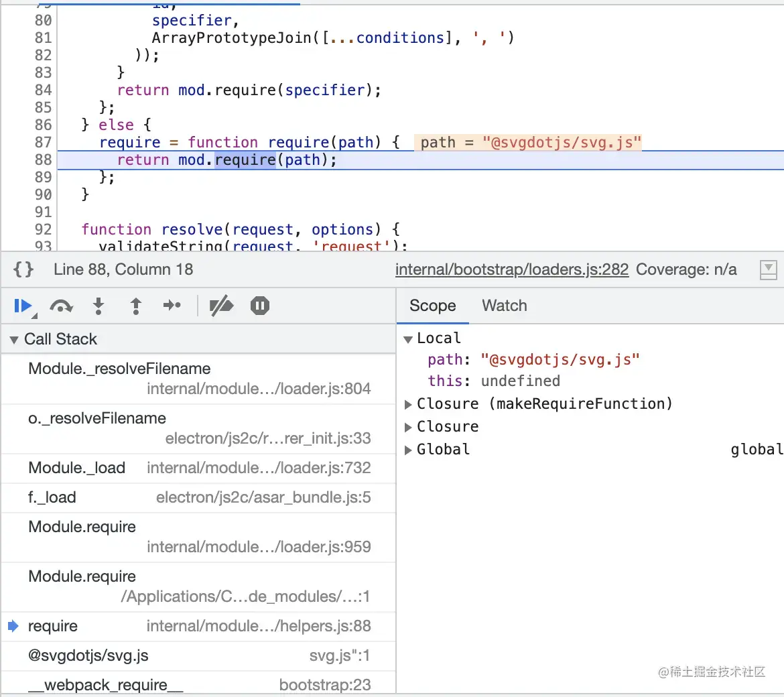Deactivate breakpoints toggle icon
The width and height of the screenshot is (784, 697).
(x=221, y=306)
